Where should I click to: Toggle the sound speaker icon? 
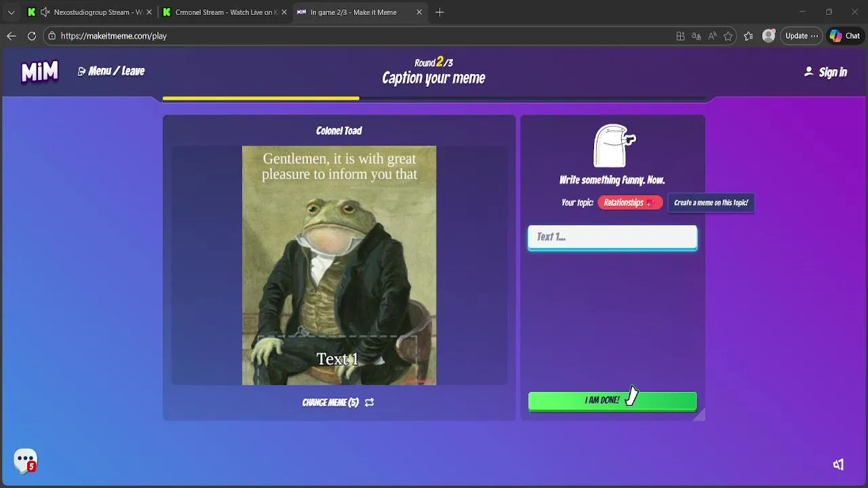[x=839, y=464]
